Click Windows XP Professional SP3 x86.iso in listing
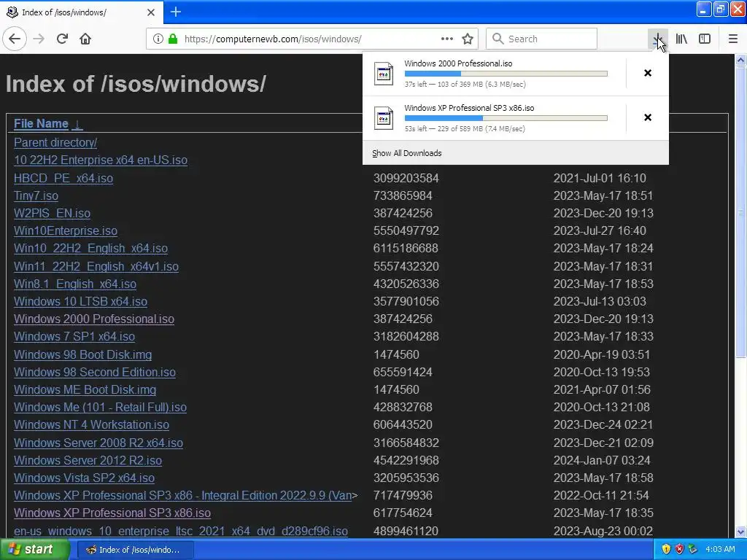 112,513
